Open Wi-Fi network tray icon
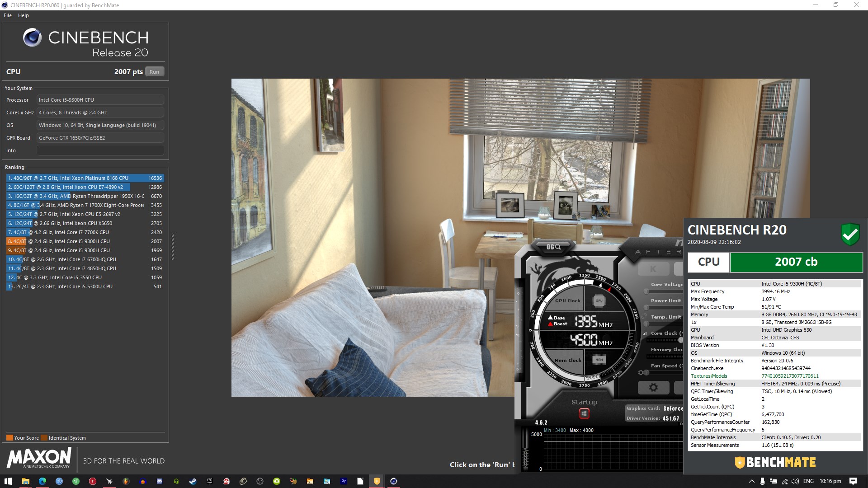868x488 pixels. click(x=784, y=481)
